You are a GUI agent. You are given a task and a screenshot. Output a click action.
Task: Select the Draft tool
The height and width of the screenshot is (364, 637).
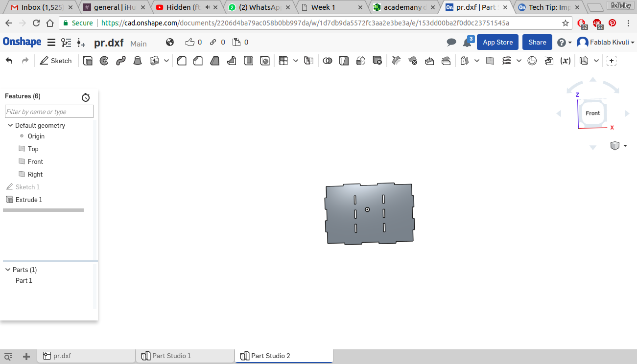tap(215, 61)
